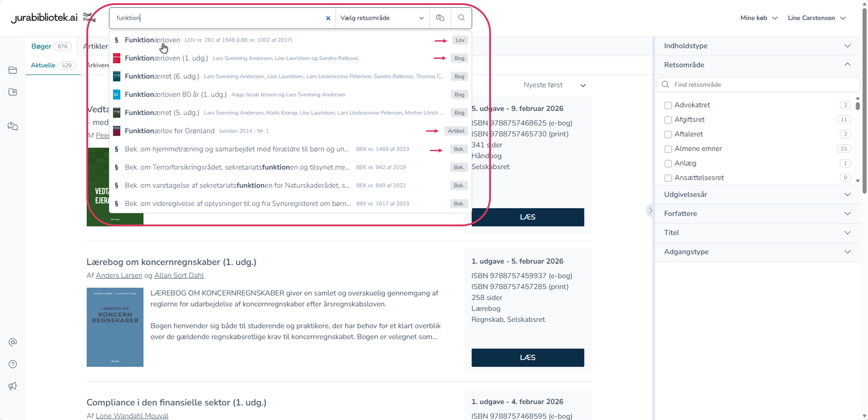The image size is (868, 420).
Task: Click the @ contact icon in sidebar
Action: click(13, 342)
